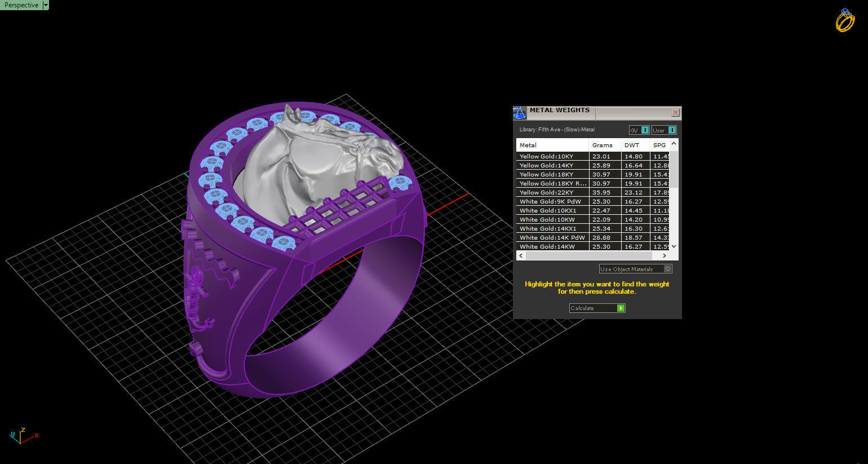Select the White Gold:14KW row
The width and height of the screenshot is (868, 464).
(x=593, y=246)
